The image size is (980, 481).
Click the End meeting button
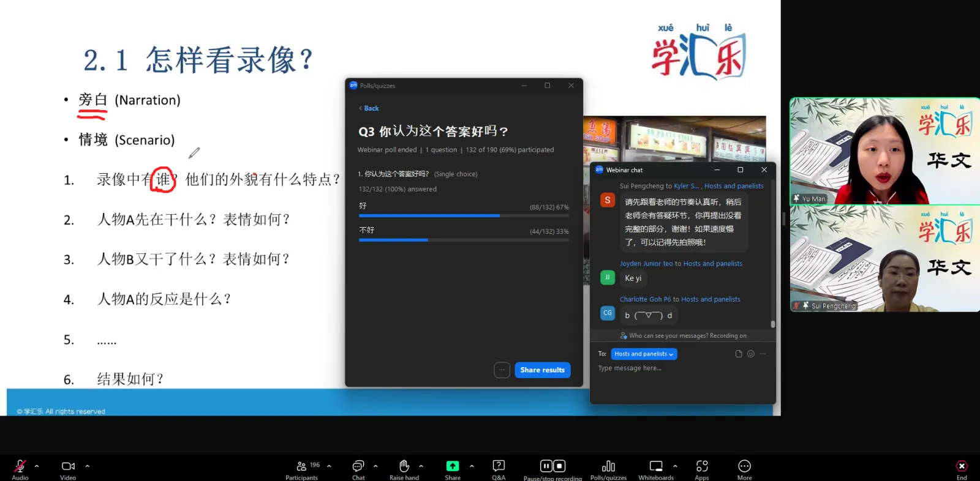click(962, 469)
